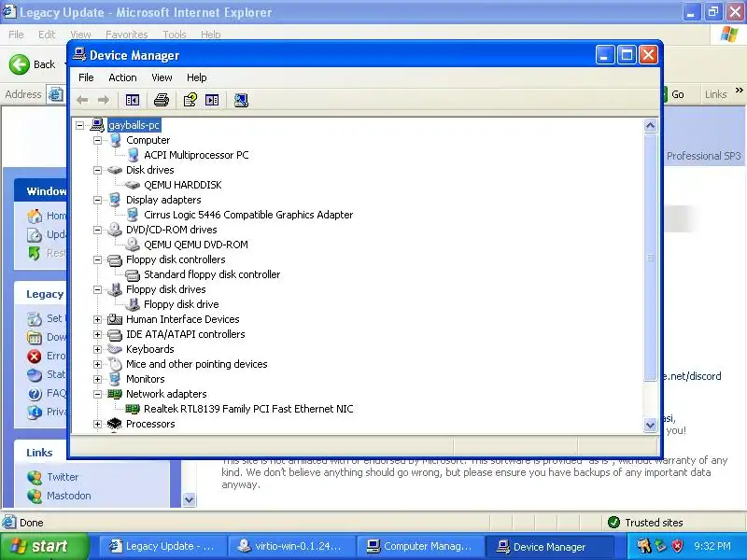Toggle the console tree show/hide toolbar icon
Screen dimensions: 747x560
[x=133, y=100]
